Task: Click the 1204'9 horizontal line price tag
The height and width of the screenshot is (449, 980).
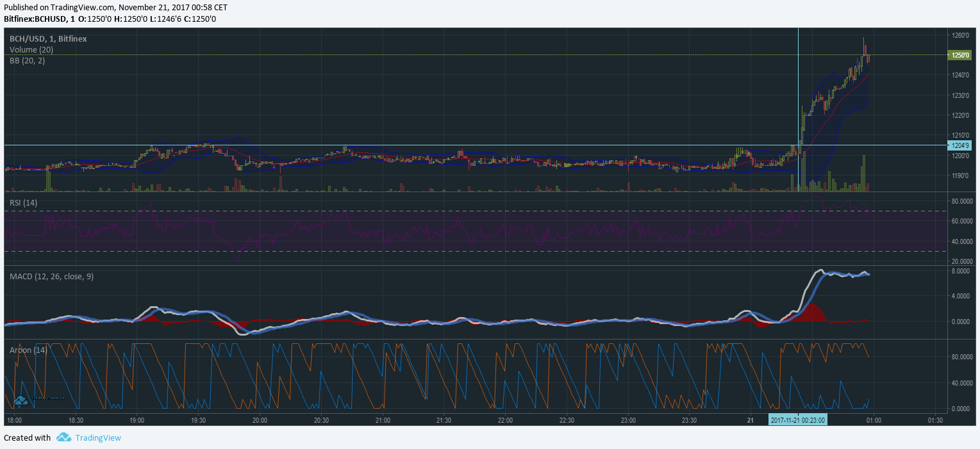Action: pos(959,145)
